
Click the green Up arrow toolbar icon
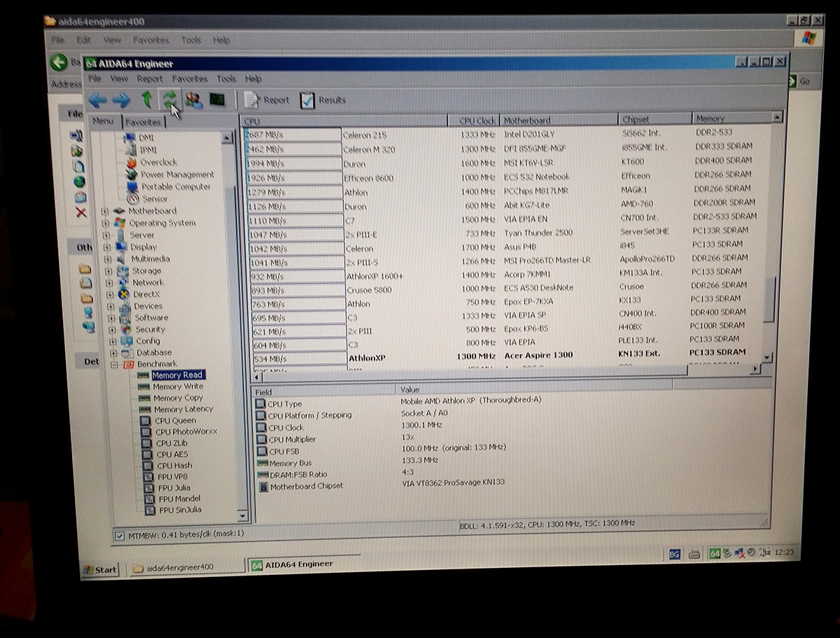pyautogui.click(x=146, y=99)
